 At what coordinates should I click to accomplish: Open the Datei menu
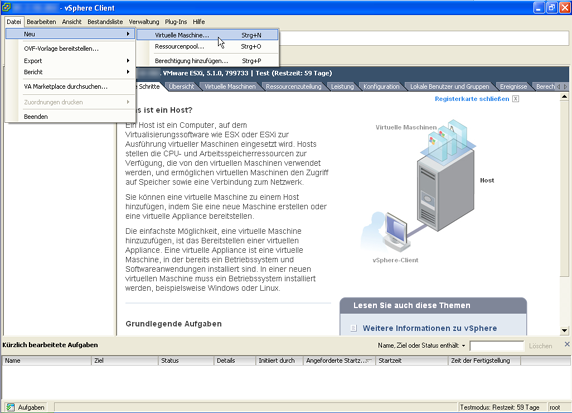pyautogui.click(x=14, y=22)
